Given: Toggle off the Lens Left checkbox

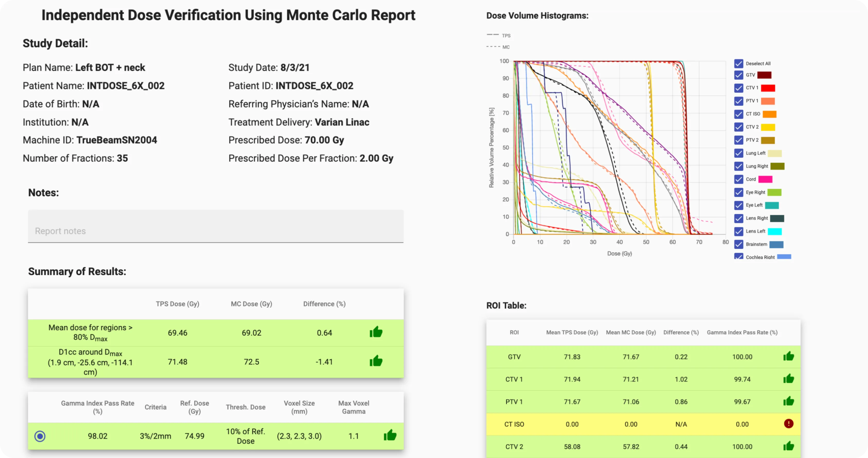Looking at the screenshot, I should (x=738, y=231).
